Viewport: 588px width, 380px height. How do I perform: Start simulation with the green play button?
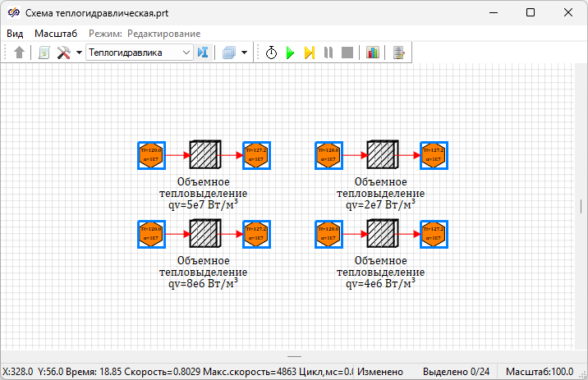coord(290,53)
